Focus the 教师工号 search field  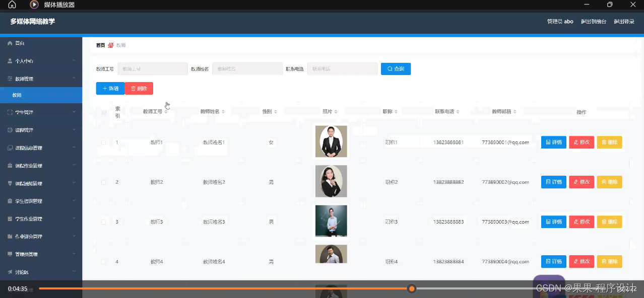pyautogui.click(x=153, y=69)
